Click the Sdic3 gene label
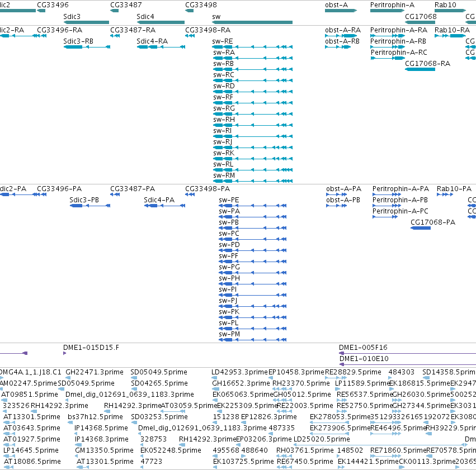This screenshot has width=476, height=470. 72,17
